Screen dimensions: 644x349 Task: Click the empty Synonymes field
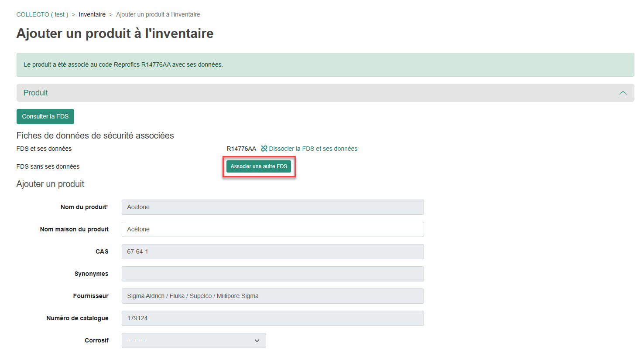point(273,274)
